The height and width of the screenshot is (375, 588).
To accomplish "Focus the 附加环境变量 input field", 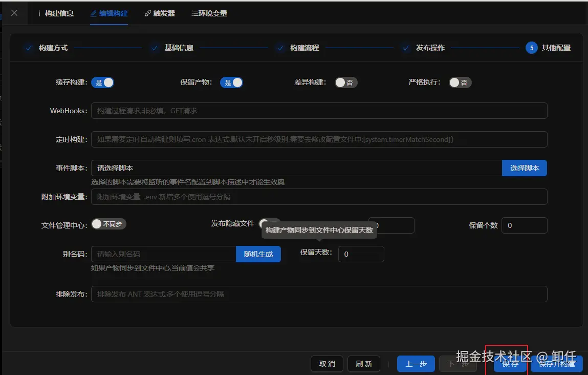I will (x=319, y=197).
